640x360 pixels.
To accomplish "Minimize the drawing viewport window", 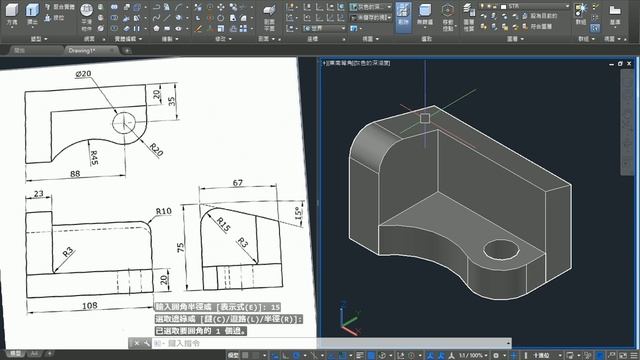I will [x=611, y=64].
